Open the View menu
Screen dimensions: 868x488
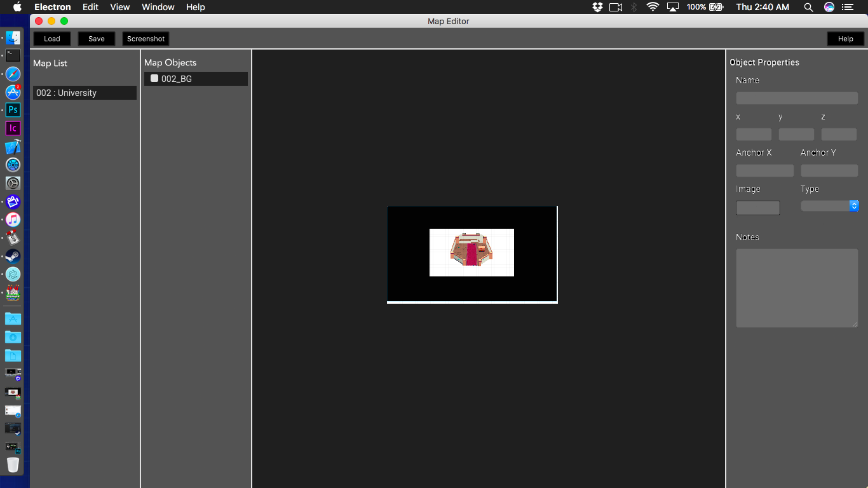(x=120, y=7)
